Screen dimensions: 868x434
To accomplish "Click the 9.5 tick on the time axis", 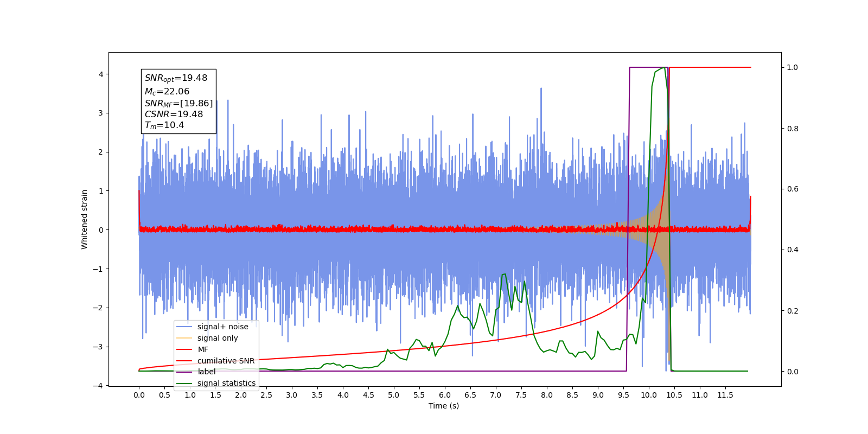I will tap(623, 395).
